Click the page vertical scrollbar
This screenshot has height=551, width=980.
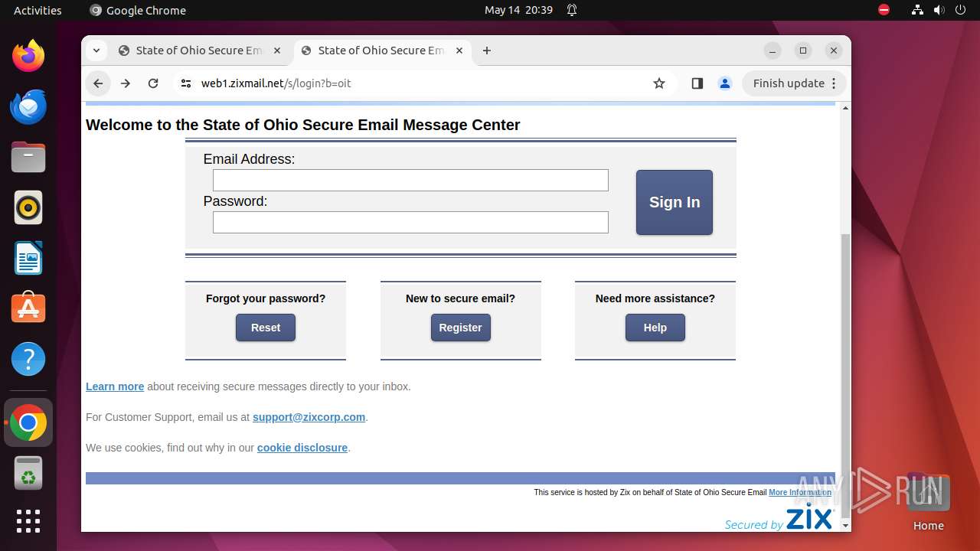pos(845,375)
